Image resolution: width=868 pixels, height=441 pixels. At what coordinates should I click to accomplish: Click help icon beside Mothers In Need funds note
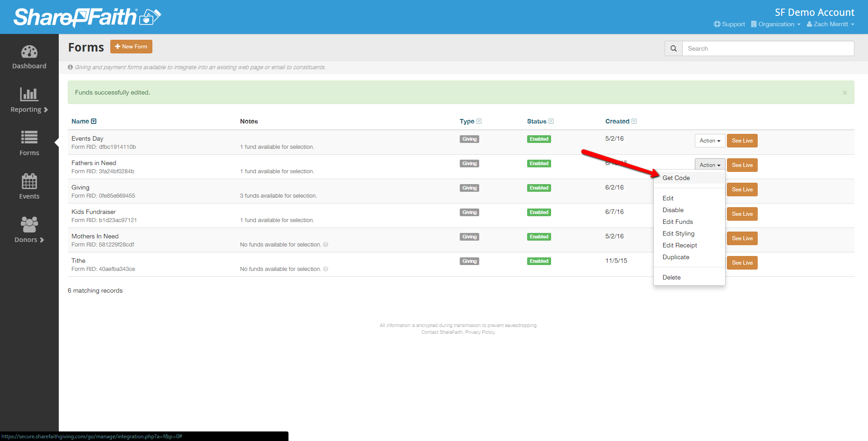coord(326,244)
